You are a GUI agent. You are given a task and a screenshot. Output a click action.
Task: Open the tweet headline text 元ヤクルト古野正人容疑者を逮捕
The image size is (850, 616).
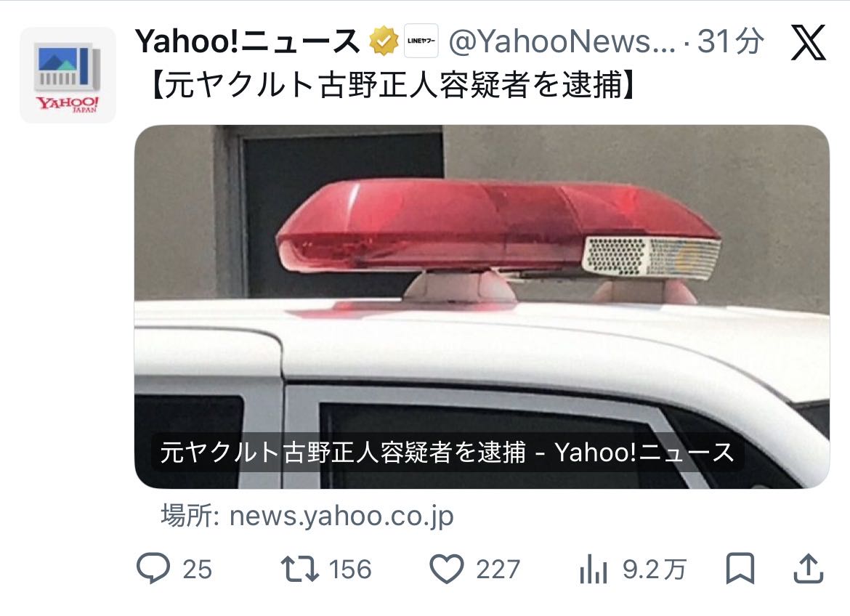(392, 86)
